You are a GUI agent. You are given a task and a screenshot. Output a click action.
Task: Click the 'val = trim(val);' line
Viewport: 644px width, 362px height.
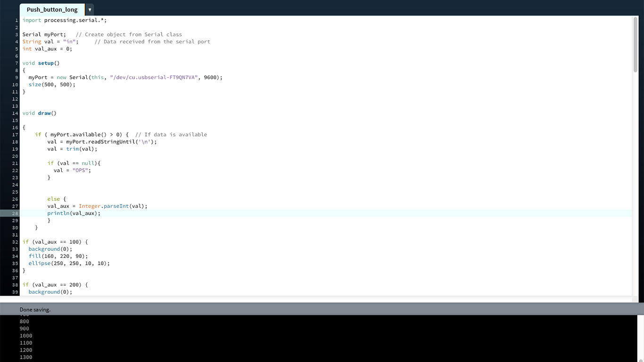72,149
